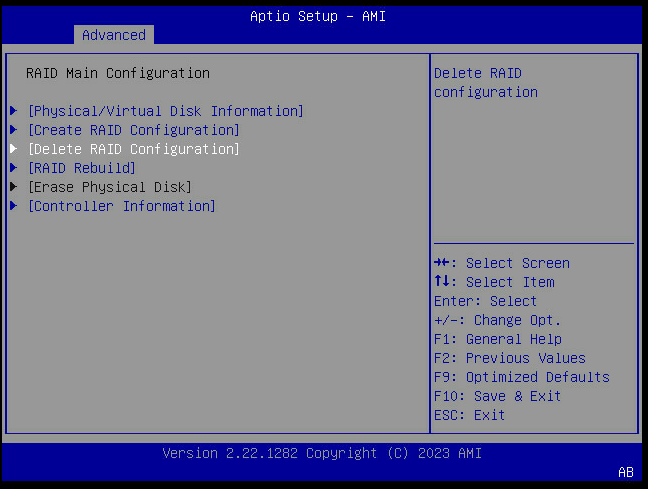
Task: Click white arrow beside Delete RAID Configuration
Action: click(x=14, y=148)
